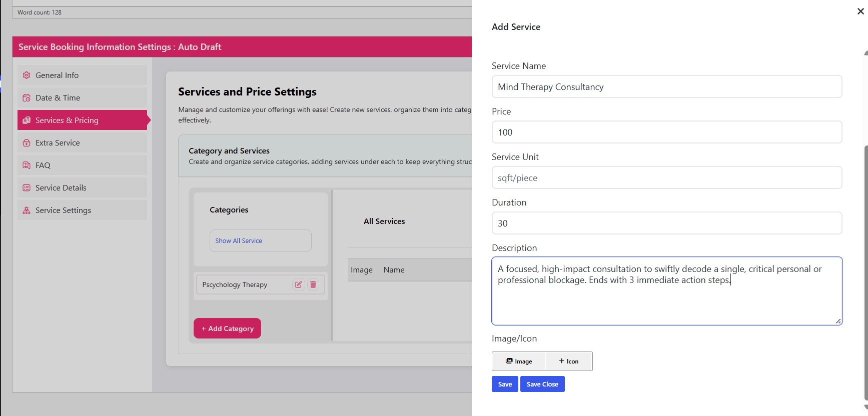Click the FAQ icon in sidebar
868x416 pixels.
[27, 165]
